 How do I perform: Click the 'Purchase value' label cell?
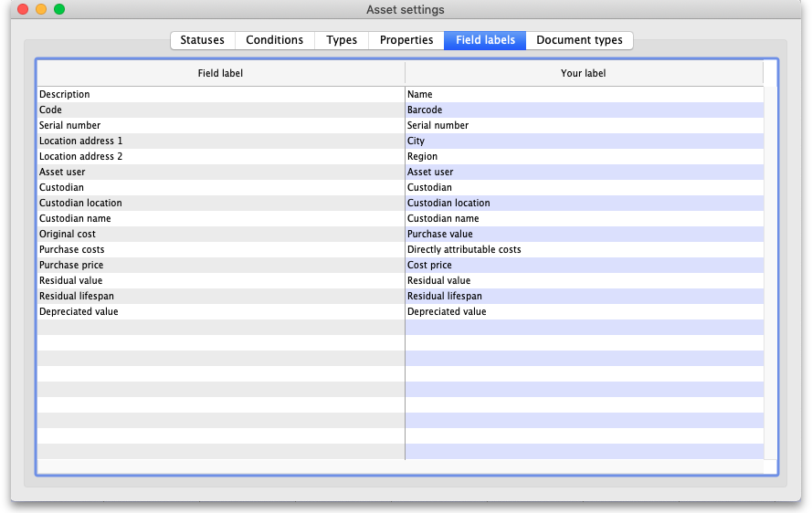point(584,234)
